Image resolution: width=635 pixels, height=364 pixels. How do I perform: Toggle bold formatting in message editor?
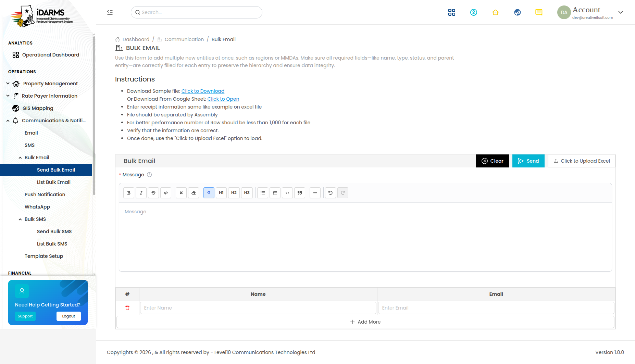pos(129,193)
